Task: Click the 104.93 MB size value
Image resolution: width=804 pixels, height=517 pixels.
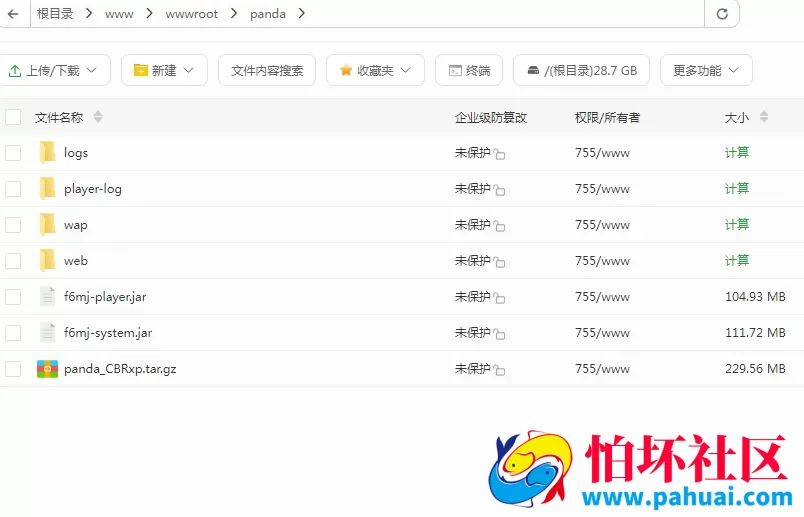Action: point(755,296)
